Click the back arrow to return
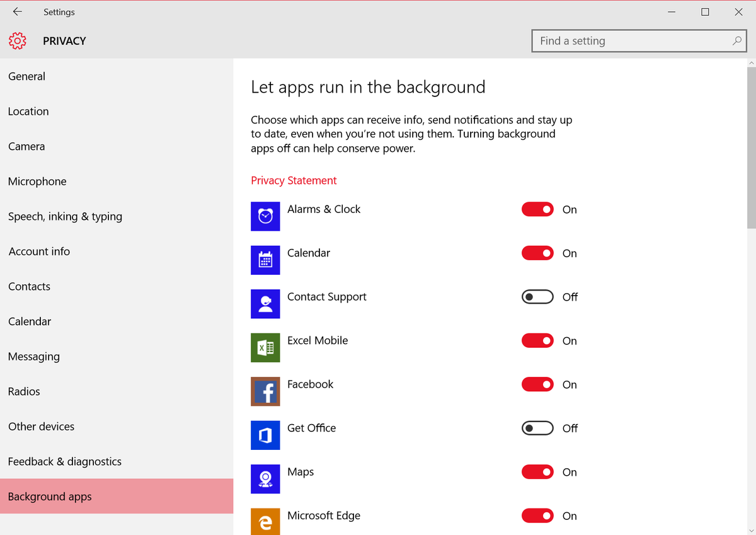 point(17,11)
